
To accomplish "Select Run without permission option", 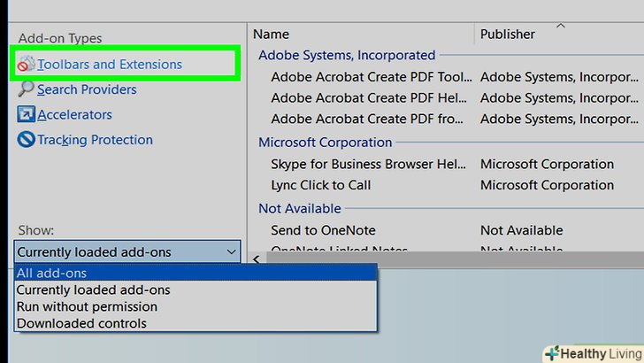I will click(87, 306).
